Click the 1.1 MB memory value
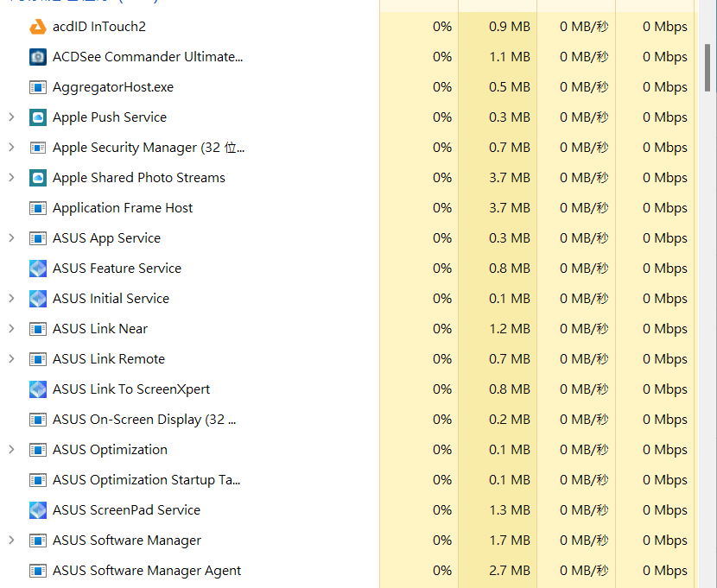Image resolution: width=717 pixels, height=588 pixels. [510, 57]
